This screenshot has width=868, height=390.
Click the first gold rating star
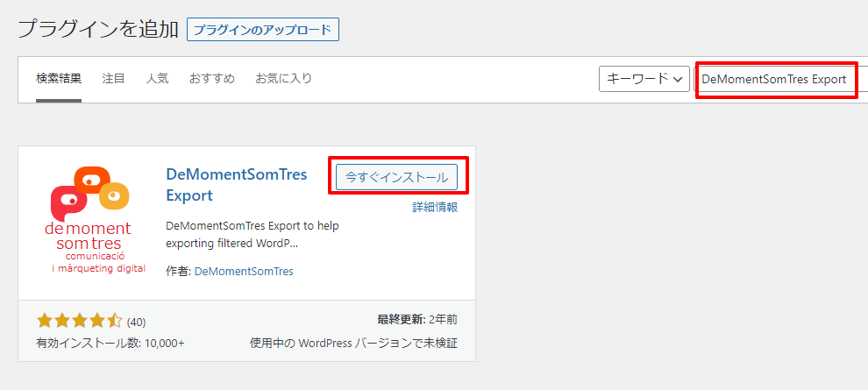(45, 321)
